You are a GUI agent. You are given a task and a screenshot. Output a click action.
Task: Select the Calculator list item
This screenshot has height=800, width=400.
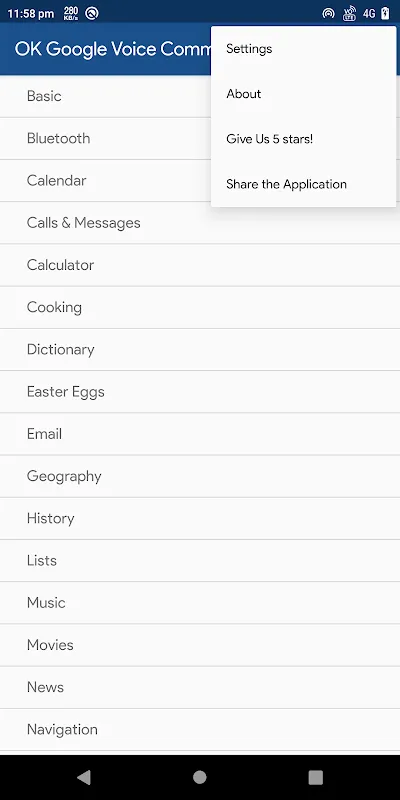point(200,265)
